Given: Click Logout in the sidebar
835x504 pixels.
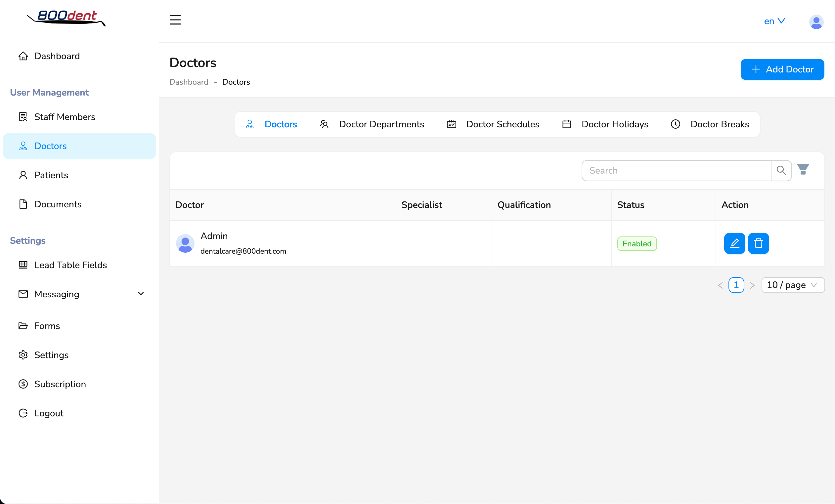Looking at the screenshot, I should [49, 413].
